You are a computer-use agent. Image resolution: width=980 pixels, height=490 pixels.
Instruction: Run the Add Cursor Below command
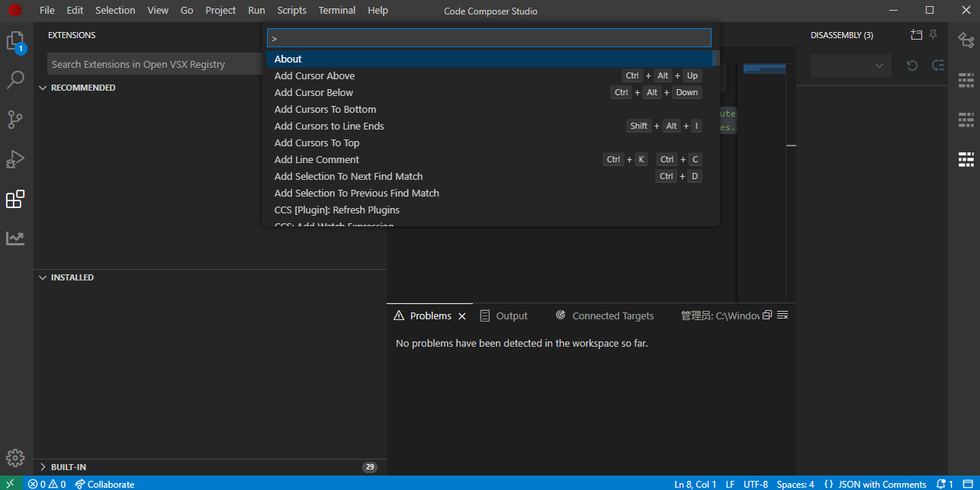click(x=489, y=92)
